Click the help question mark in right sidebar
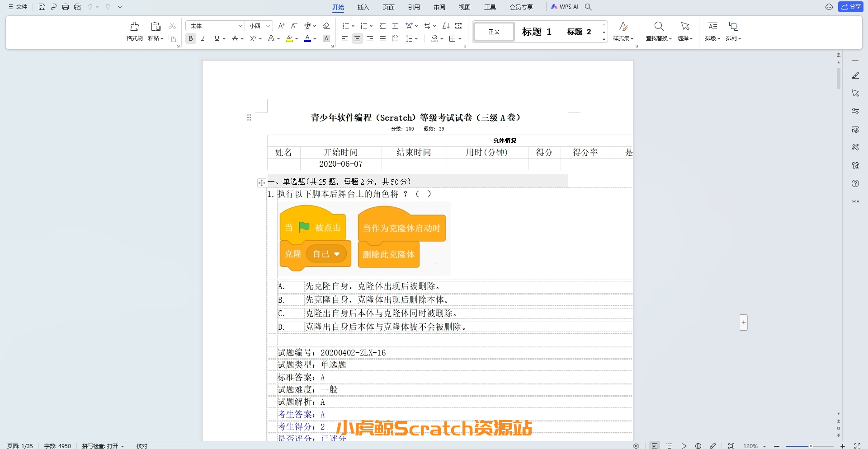This screenshot has width=868, height=449. coord(855,183)
